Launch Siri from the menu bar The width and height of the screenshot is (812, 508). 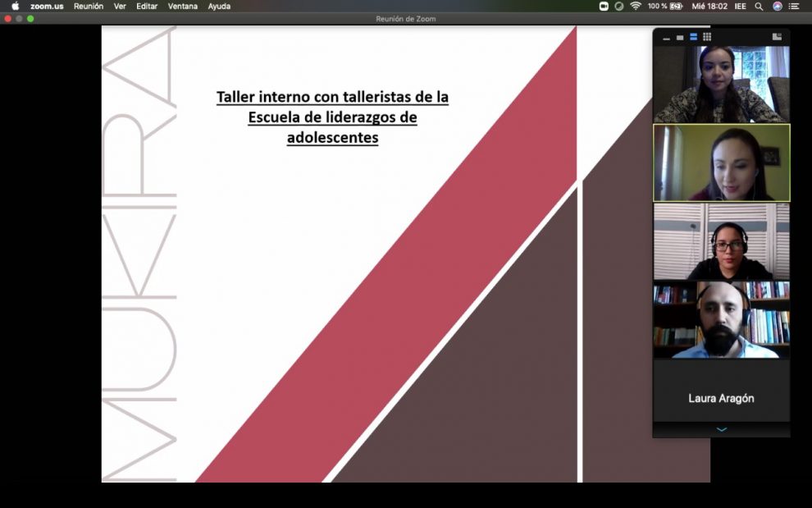777,6
